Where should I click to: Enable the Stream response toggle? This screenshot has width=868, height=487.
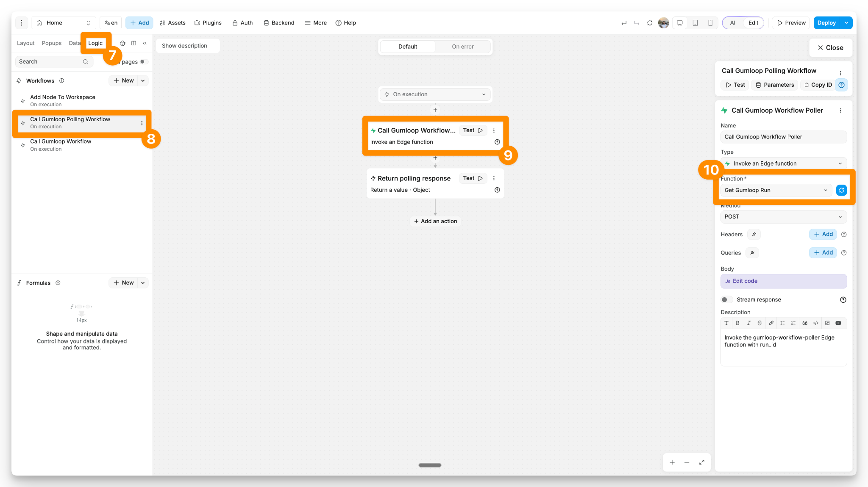726,300
